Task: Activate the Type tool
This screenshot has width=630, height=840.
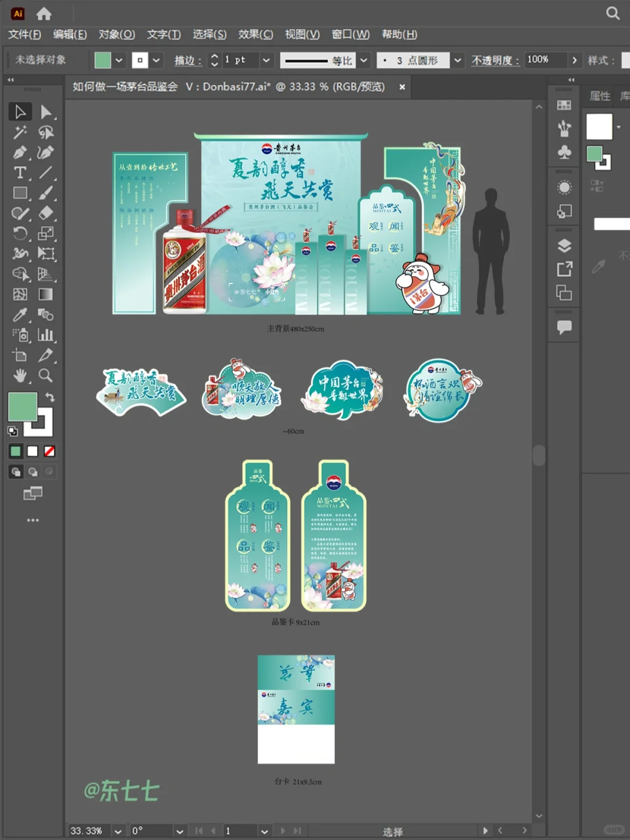Action: (x=20, y=173)
